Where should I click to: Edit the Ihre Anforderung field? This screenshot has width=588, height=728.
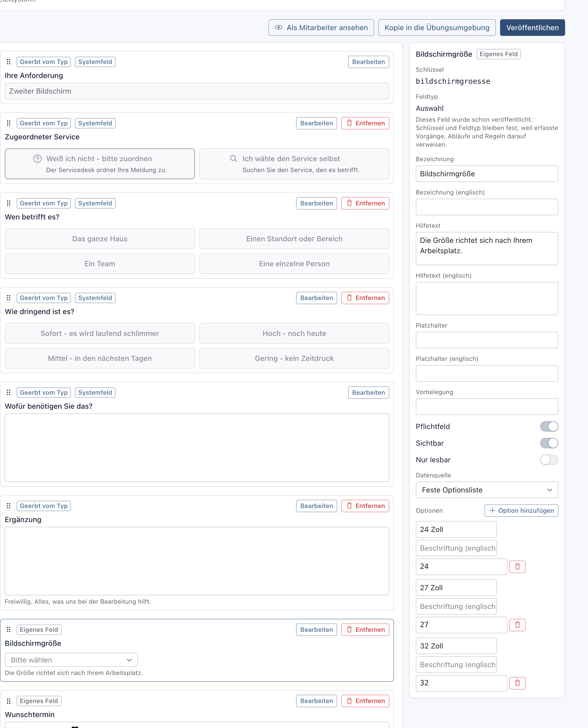point(368,62)
